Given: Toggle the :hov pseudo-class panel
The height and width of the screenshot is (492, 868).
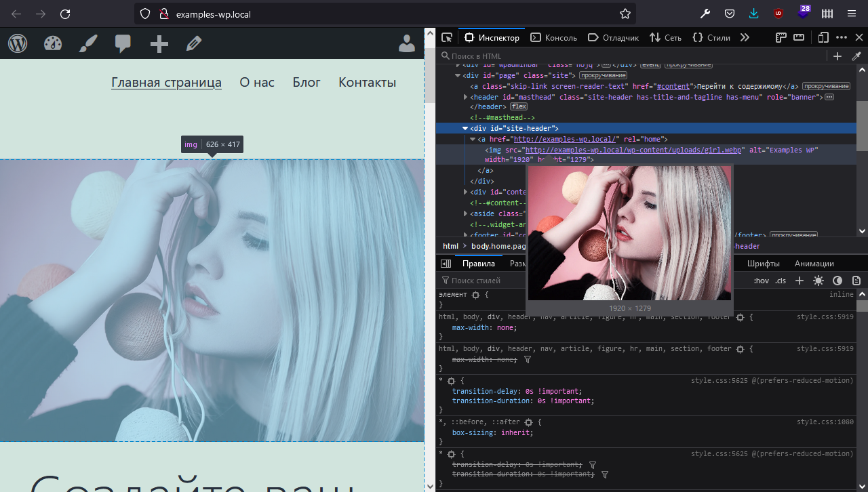Looking at the screenshot, I should click(762, 281).
